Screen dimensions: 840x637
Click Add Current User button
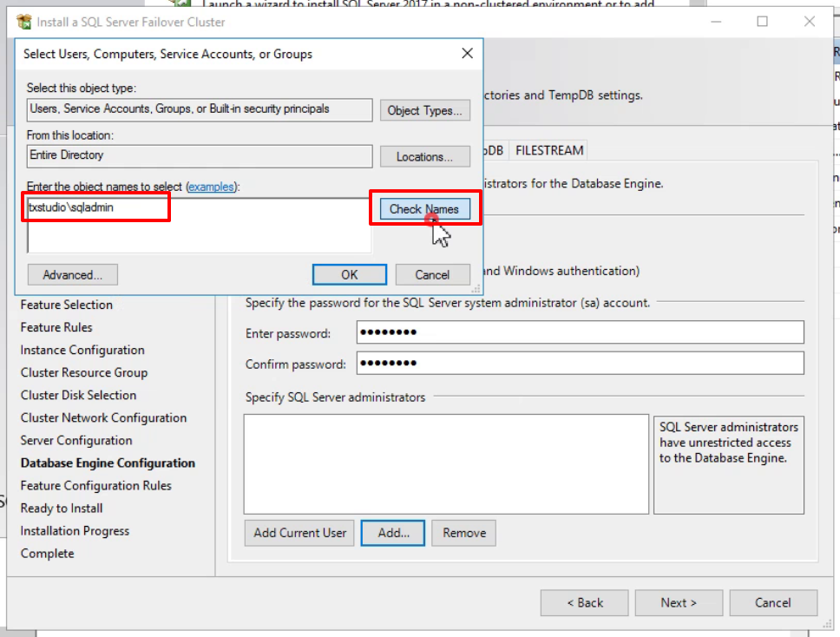(299, 533)
